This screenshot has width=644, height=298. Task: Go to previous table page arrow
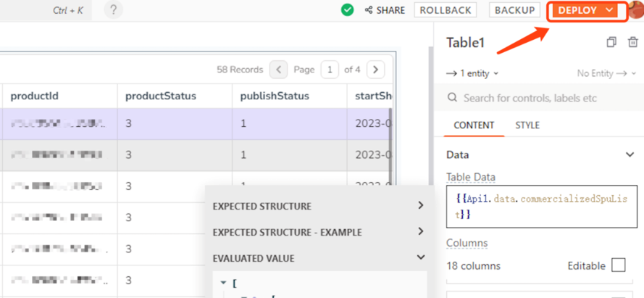[x=279, y=70]
